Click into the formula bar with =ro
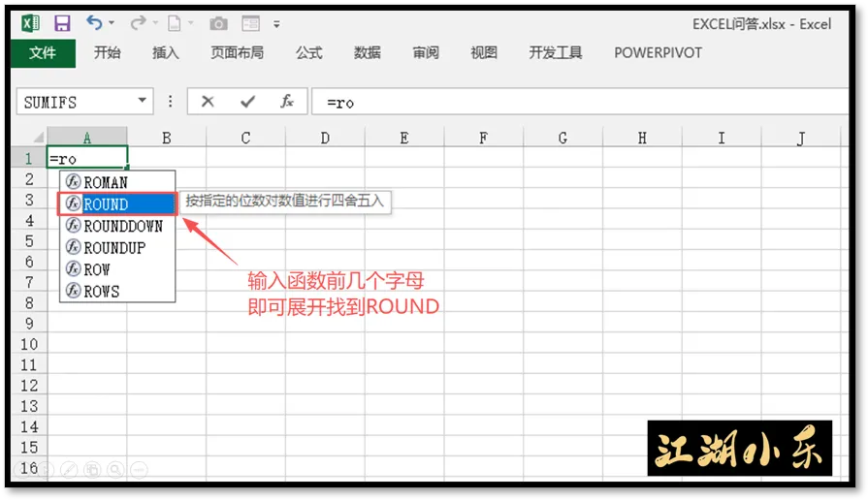Image resolution: width=868 pixels, height=500 pixels. coord(580,103)
